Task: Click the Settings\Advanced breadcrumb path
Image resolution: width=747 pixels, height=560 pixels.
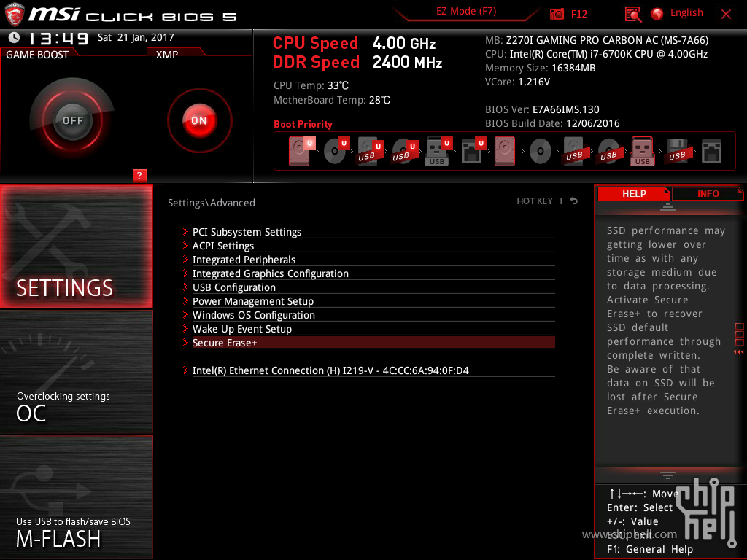Action: (212, 203)
